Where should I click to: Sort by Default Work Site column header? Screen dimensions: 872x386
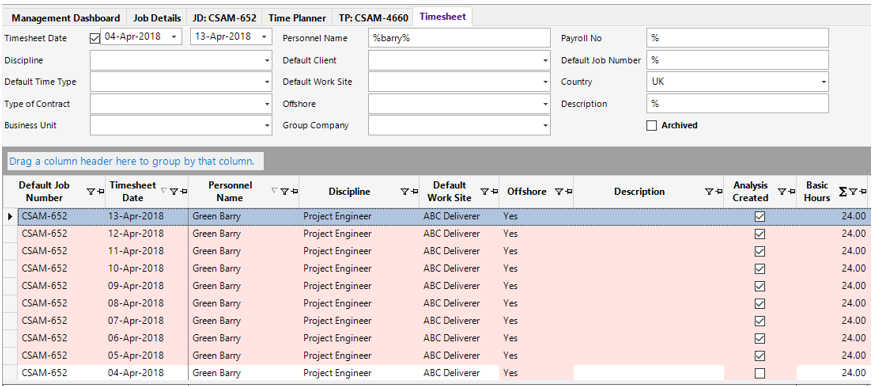[449, 192]
